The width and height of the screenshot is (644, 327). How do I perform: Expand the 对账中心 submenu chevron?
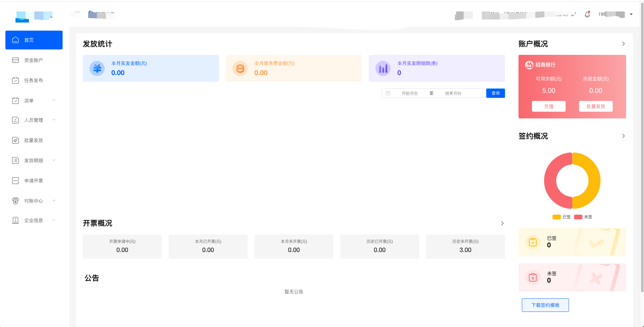coord(54,201)
